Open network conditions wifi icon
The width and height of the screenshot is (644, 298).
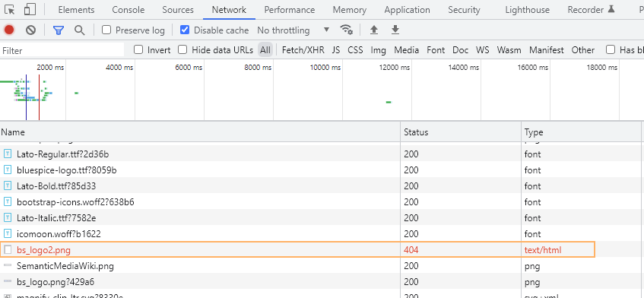point(346,30)
